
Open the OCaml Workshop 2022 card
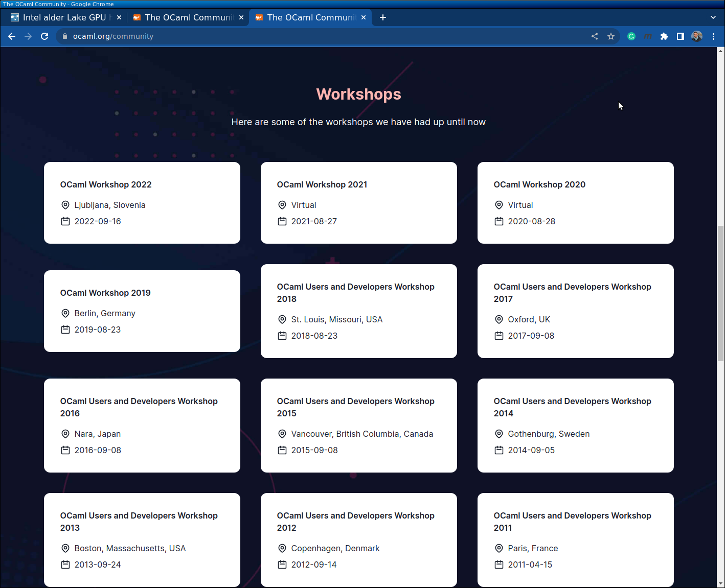pyautogui.click(x=142, y=203)
